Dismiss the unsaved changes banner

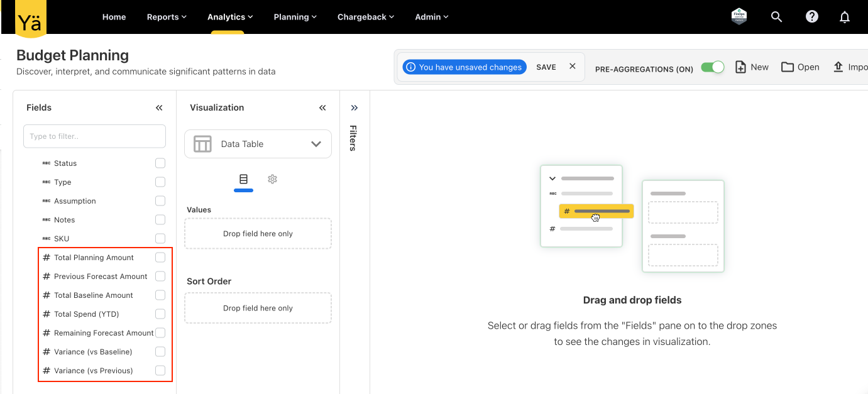(x=572, y=67)
